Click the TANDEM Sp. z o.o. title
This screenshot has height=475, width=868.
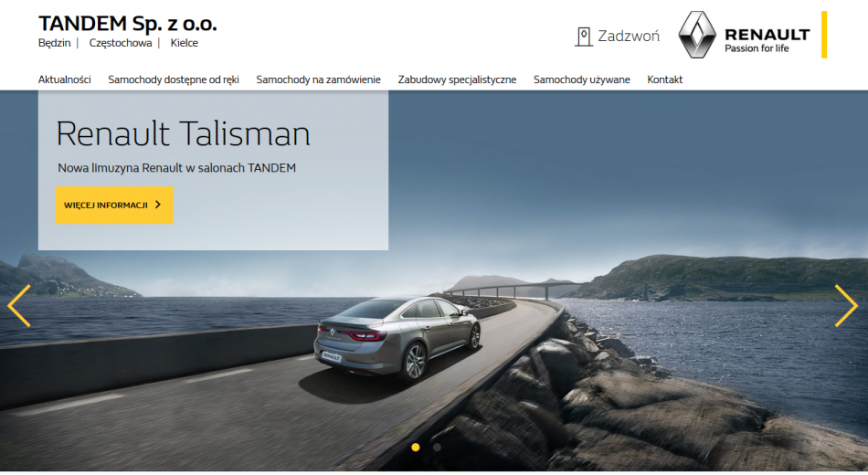click(127, 24)
